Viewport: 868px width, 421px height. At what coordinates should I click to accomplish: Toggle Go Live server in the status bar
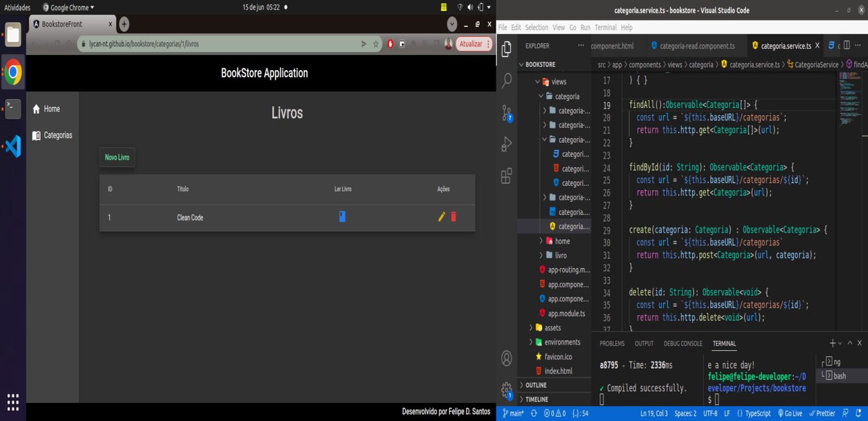click(x=790, y=413)
